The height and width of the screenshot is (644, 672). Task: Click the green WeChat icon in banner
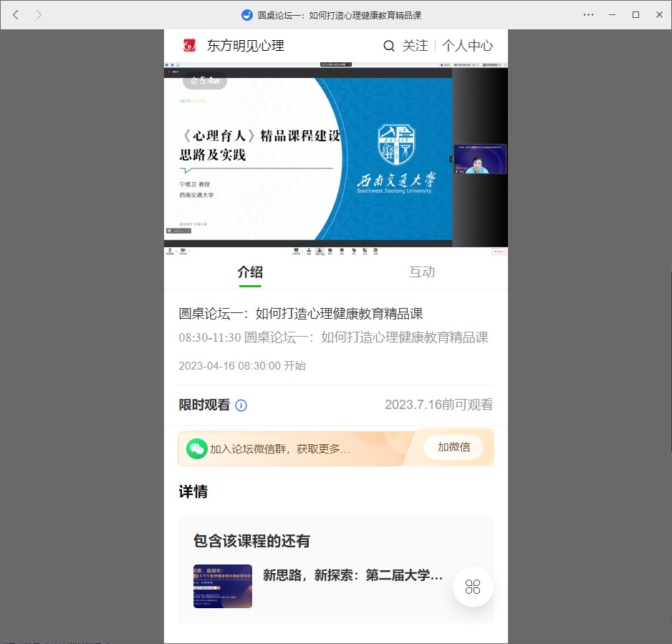[196, 448]
